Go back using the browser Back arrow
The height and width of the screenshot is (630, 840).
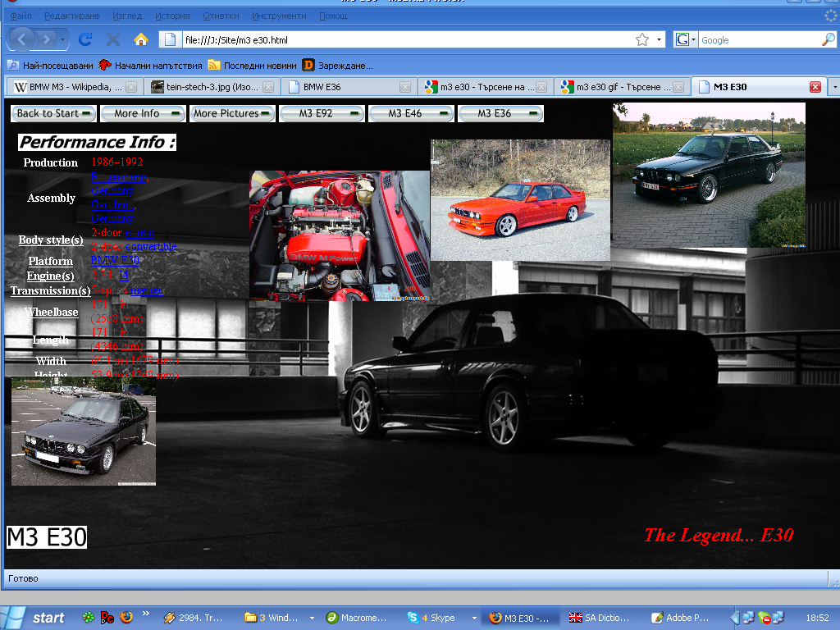point(22,39)
